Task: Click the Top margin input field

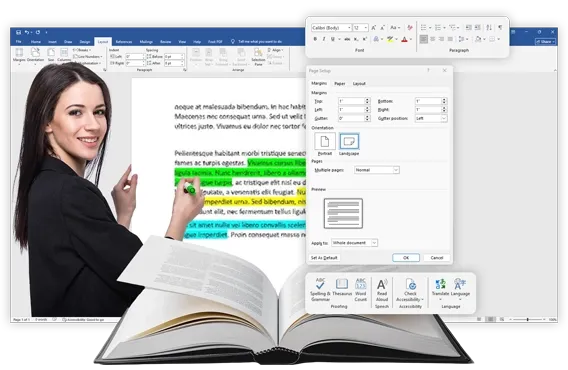Action: pos(354,101)
